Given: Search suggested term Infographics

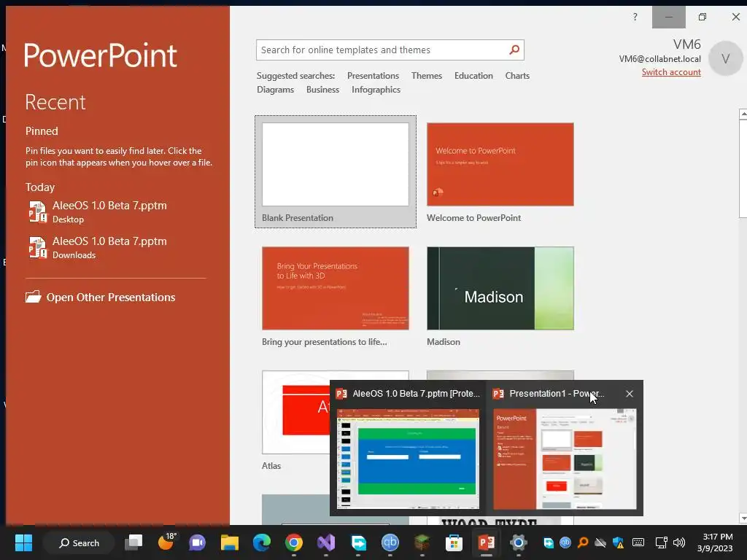Looking at the screenshot, I should pyautogui.click(x=376, y=90).
